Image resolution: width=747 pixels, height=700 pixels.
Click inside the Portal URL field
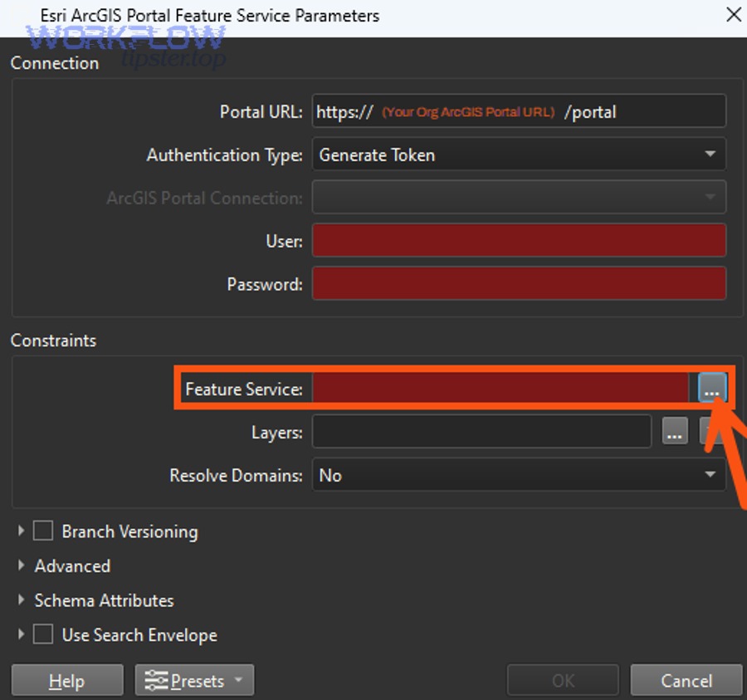pyautogui.click(x=519, y=111)
